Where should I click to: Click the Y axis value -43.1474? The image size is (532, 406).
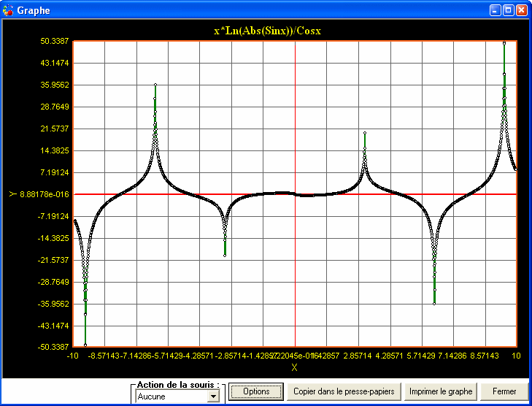pos(53,326)
